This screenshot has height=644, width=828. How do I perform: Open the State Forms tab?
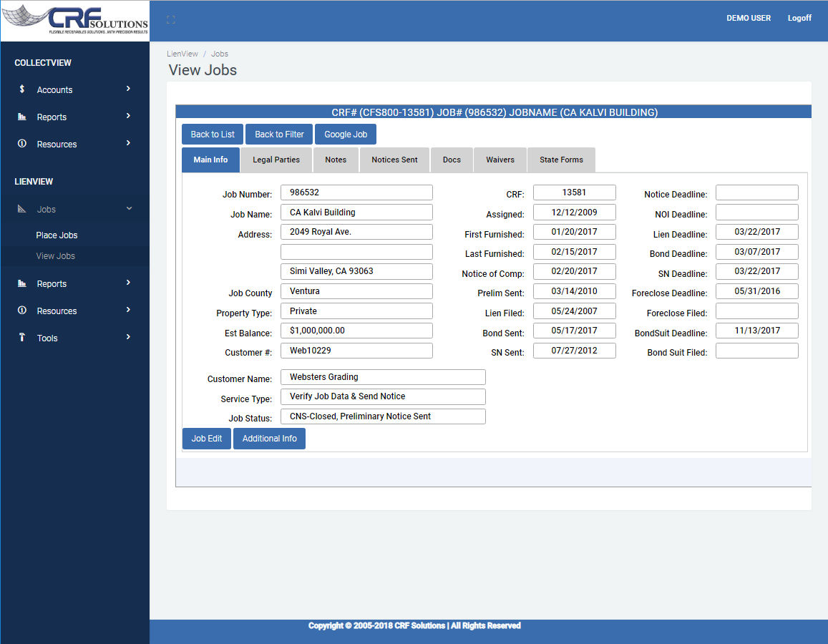click(561, 160)
